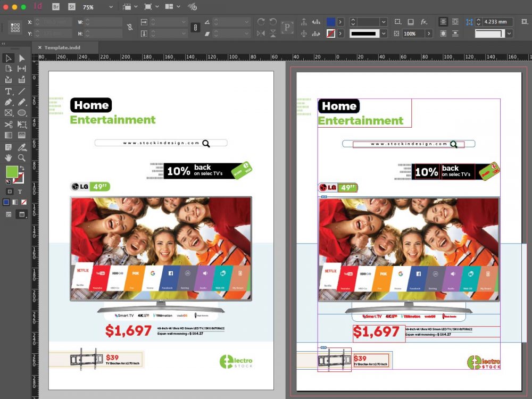Expand the opacity 100% flyout arrow
The image size is (532, 399).
pyautogui.click(x=429, y=33)
